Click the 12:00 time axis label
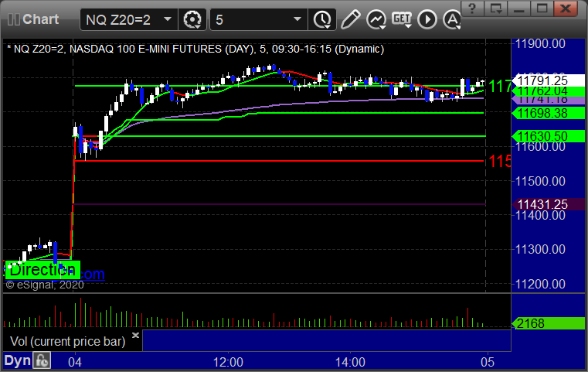This screenshot has width=588, height=372. pyautogui.click(x=228, y=362)
